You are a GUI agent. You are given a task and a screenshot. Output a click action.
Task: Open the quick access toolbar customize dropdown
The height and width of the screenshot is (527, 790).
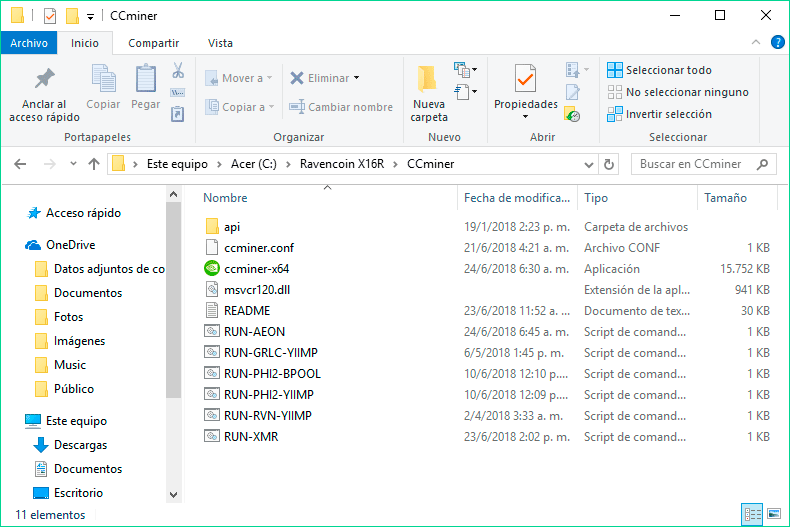coord(90,17)
